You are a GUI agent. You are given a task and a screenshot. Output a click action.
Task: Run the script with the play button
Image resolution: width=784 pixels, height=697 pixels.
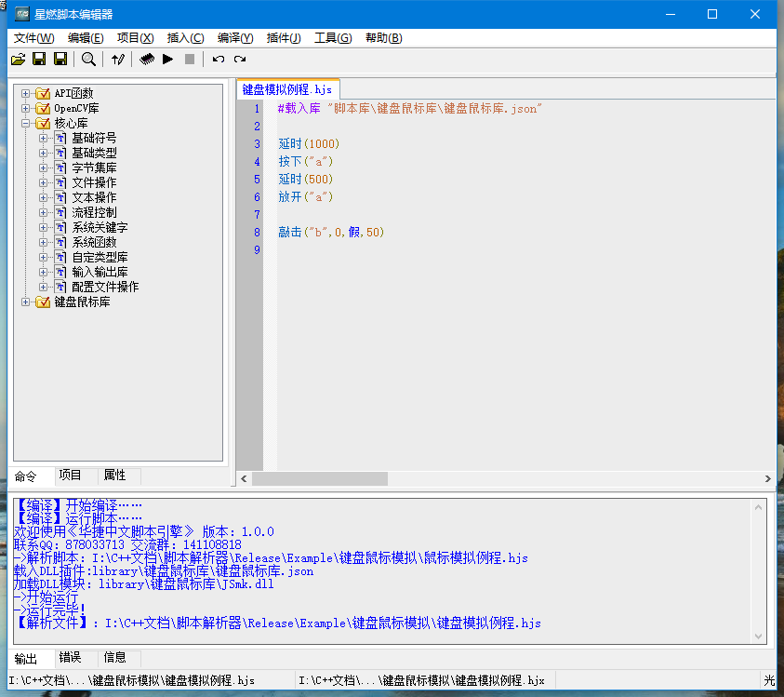(x=167, y=59)
